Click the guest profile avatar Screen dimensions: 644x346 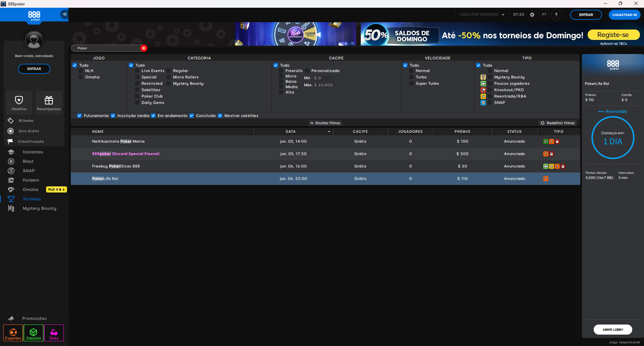[x=34, y=40]
